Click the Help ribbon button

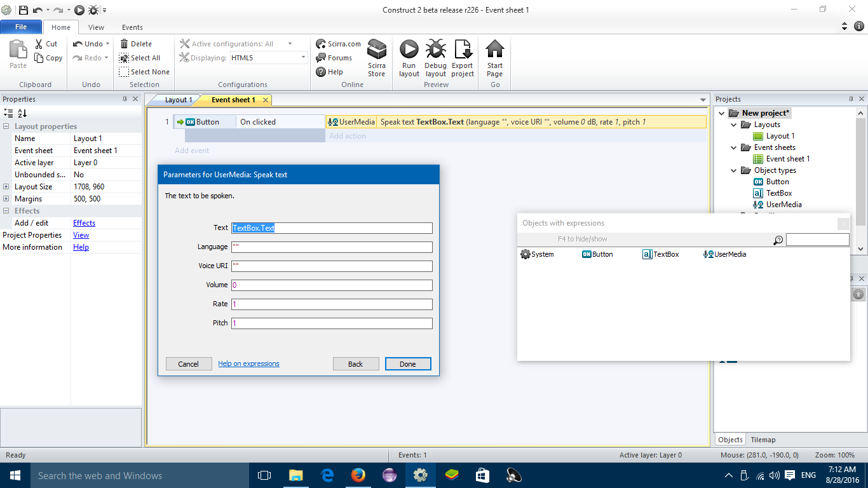[x=329, y=72]
